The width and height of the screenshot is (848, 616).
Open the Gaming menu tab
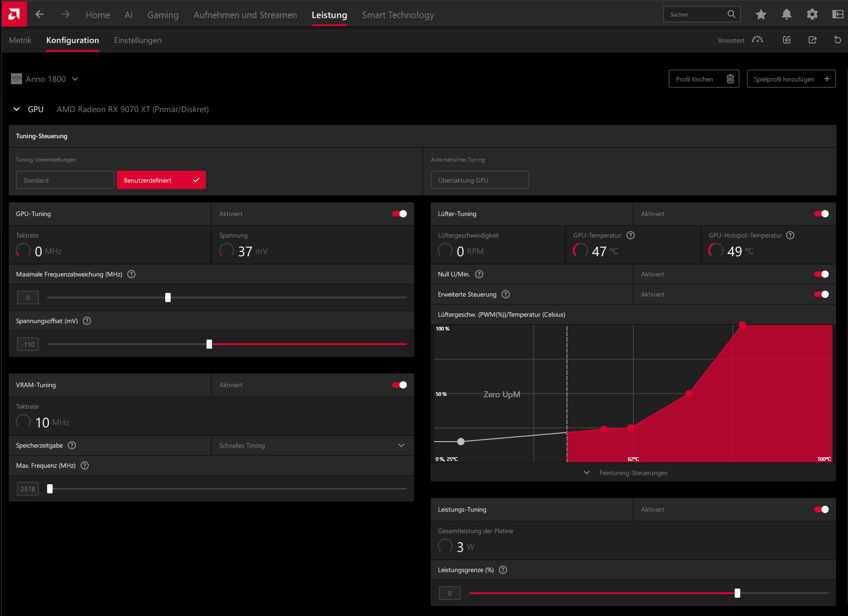(163, 15)
